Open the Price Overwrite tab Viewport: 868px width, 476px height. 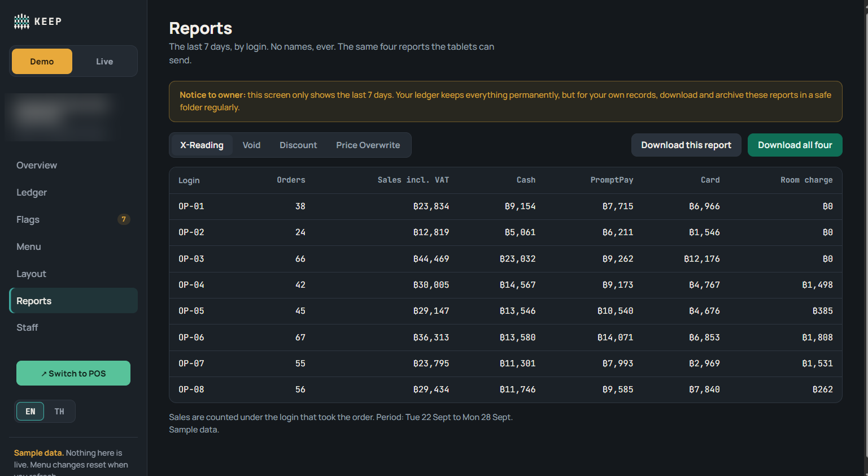coord(368,145)
